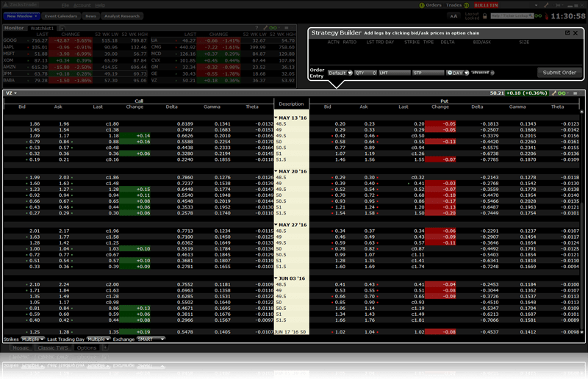Click option chain green chain link icon
588x382 pixels.
[x=562, y=93]
